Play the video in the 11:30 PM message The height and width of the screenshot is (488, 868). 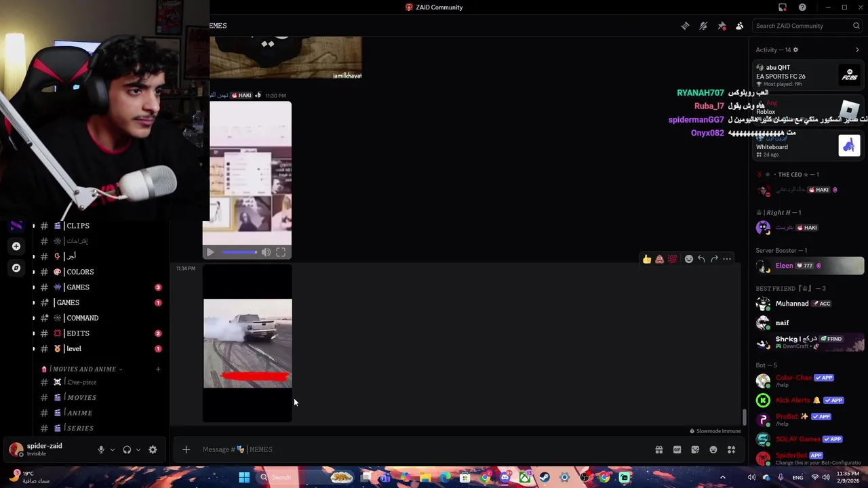point(210,252)
